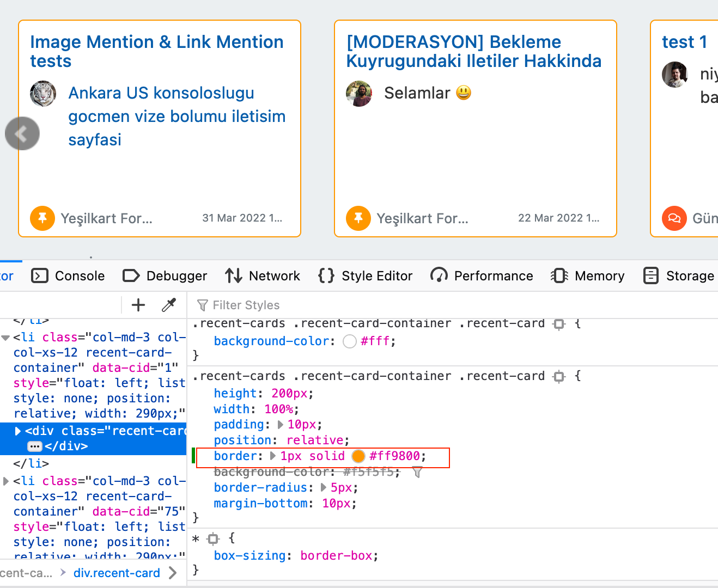This screenshot has width=718, height=588.
Task: Click the orange #ff9800 border color swatch
Action: 358,456
